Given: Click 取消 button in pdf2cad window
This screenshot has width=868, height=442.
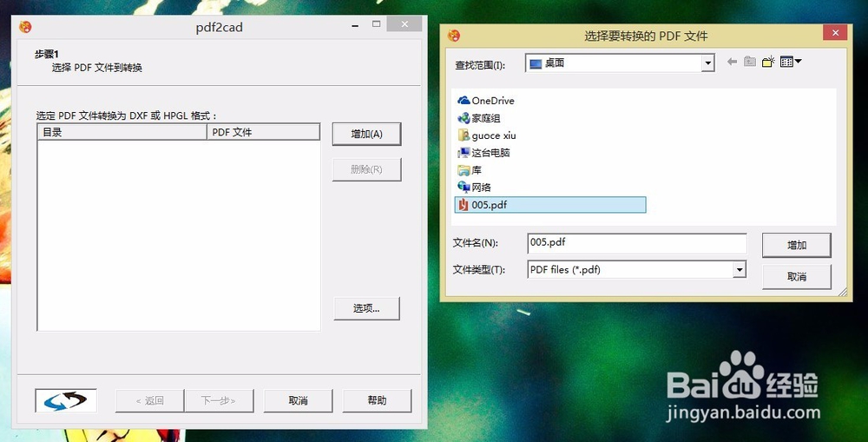Looking at the screenshot, I should coord(298,400).
